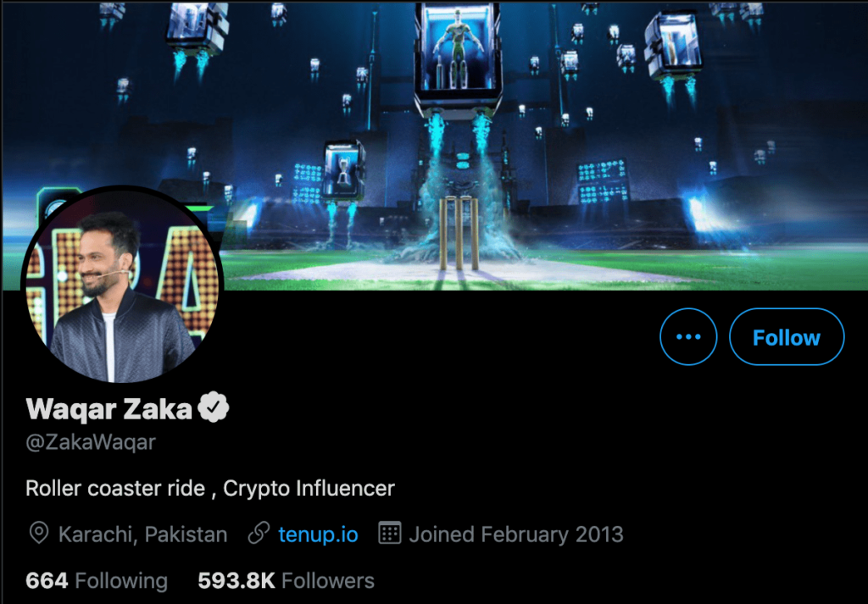Click the ellipsis icon near the Follow button
This screenshot has height=604, width=868.
click(688, 336)
